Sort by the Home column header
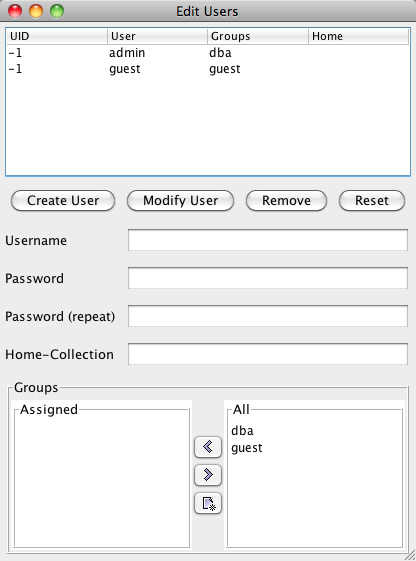The image size is (416, 561). click(x=358, y=36)
